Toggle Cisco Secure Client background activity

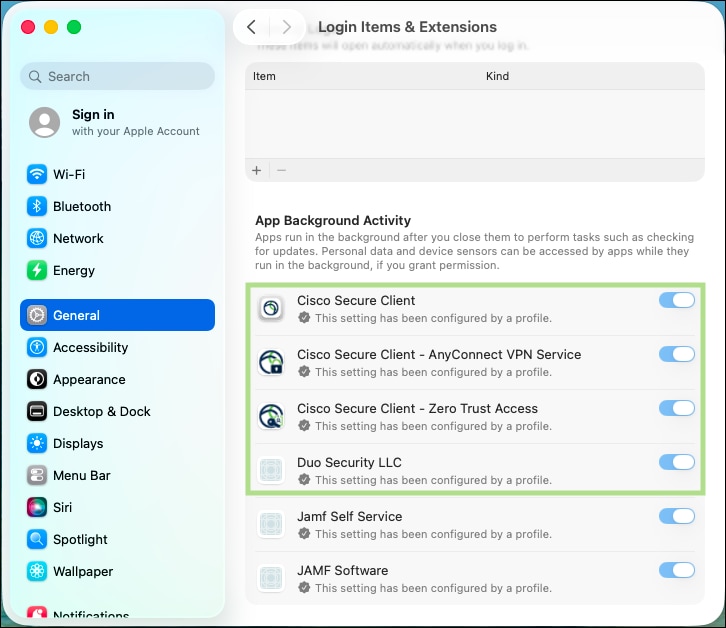tap(676, 300)
